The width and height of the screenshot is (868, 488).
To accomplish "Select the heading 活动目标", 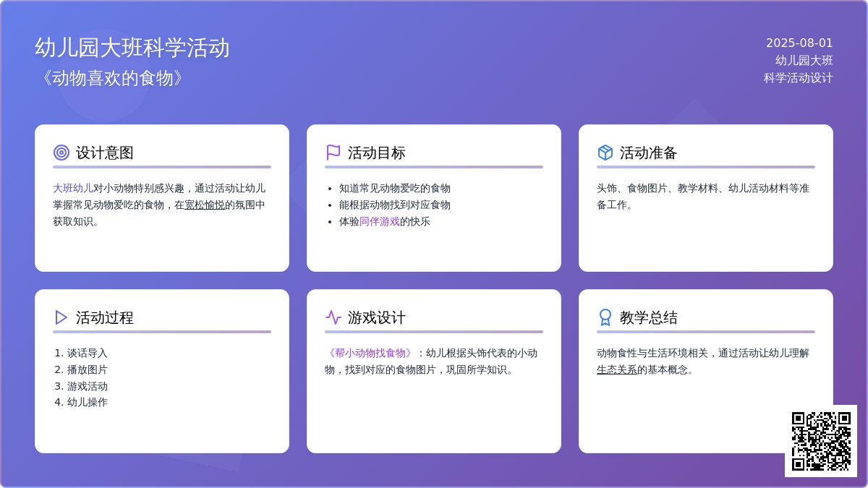I will 377,153.
